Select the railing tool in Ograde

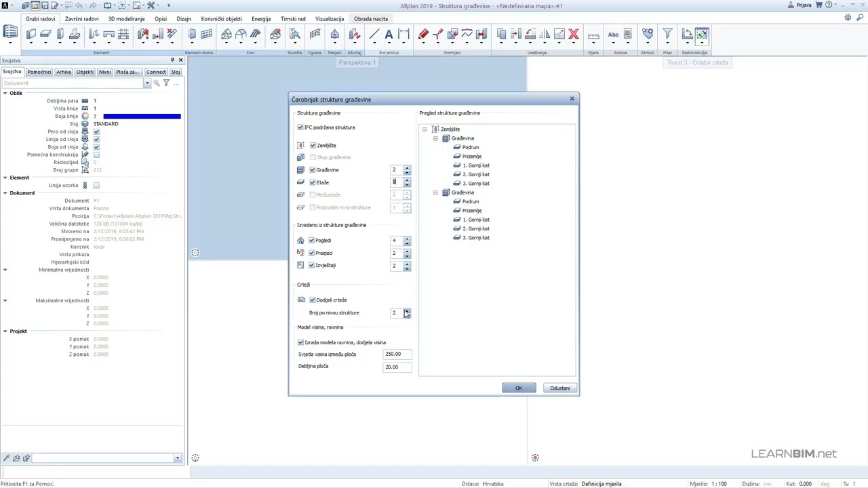point(315,34)
